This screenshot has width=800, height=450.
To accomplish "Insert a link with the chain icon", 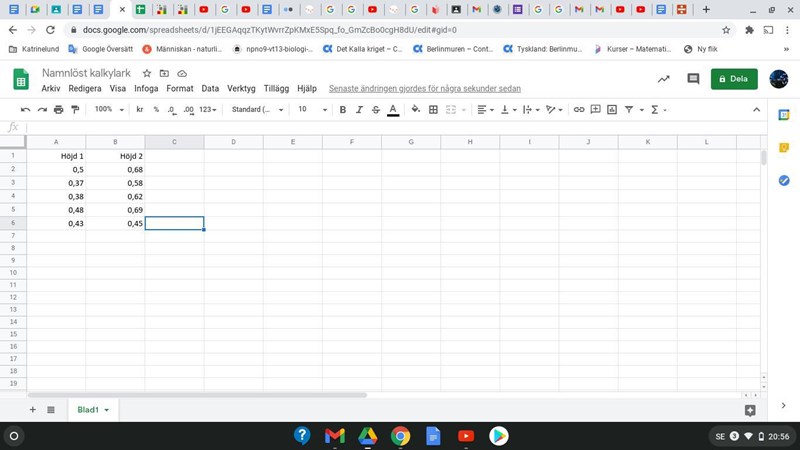I will 579,109.
